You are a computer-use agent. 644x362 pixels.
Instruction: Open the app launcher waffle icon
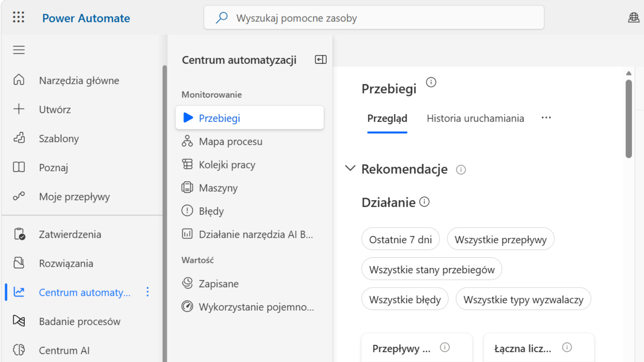click(18, 17)
